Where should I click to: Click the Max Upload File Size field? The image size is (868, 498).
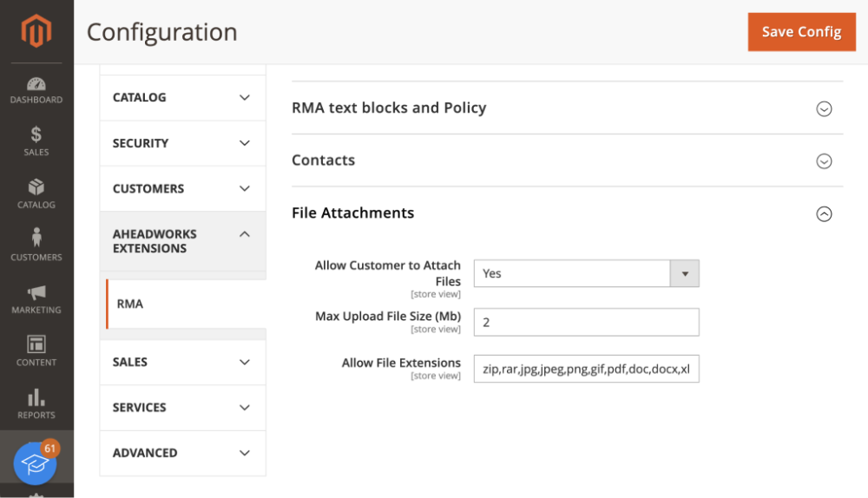[586, 322]
